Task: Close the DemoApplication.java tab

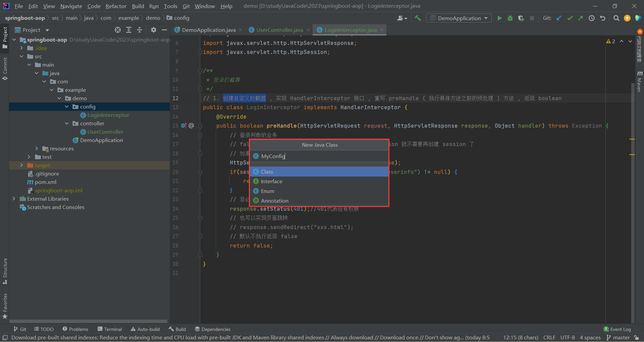Action: pyautogui.click(x=240, y=30)
